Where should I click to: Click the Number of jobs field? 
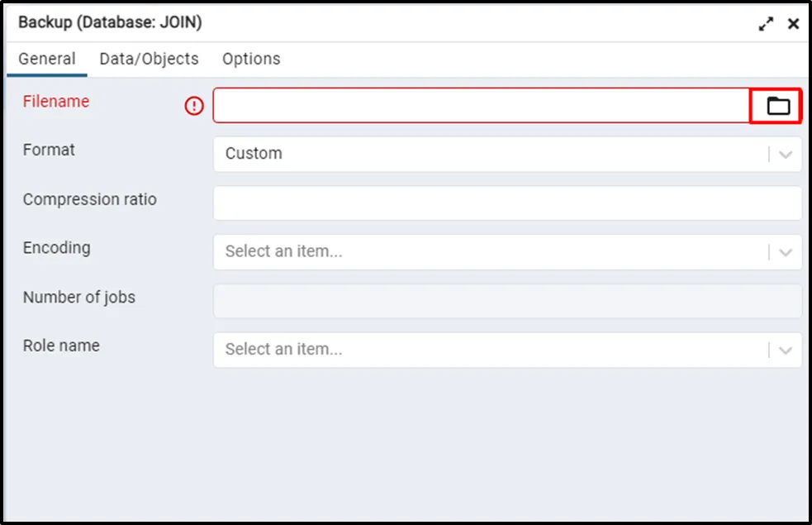pyautogui.click(x=507, y=301)
